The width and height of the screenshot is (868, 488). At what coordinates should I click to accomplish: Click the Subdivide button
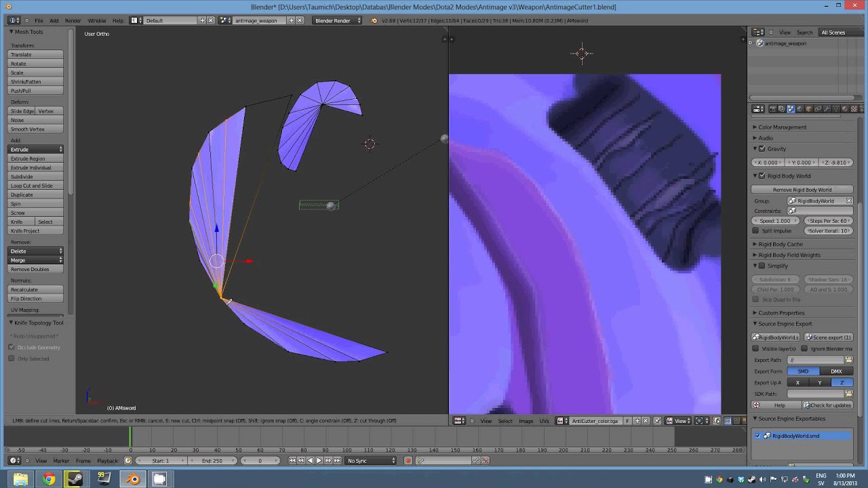pyautogui.click(x=36, y=177)
